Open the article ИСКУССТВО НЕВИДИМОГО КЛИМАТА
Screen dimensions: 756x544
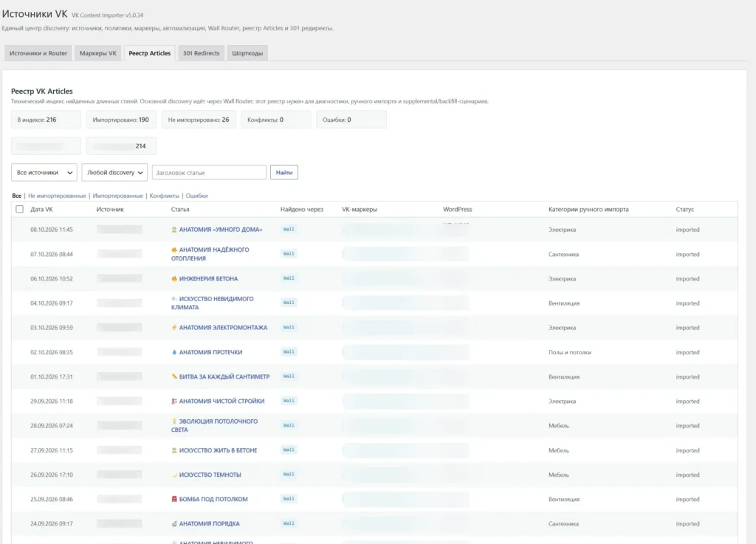212,303
